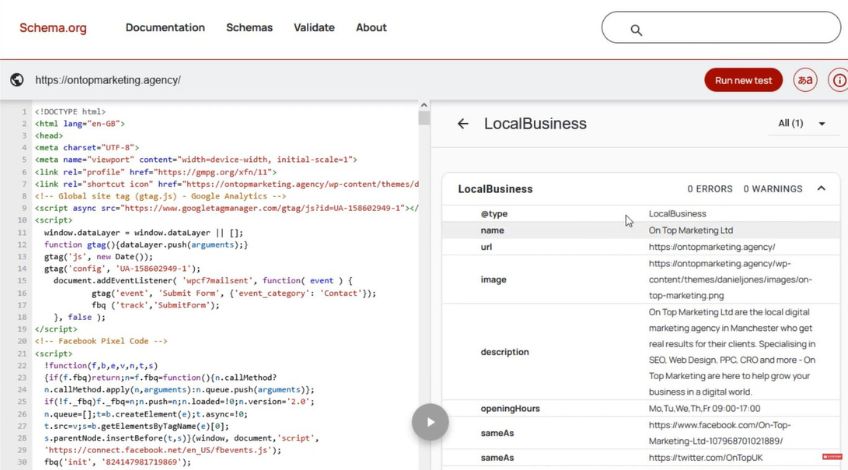Open the Validate menu item
The height and width of the screenshot is (470, 848).
point(314,28)
